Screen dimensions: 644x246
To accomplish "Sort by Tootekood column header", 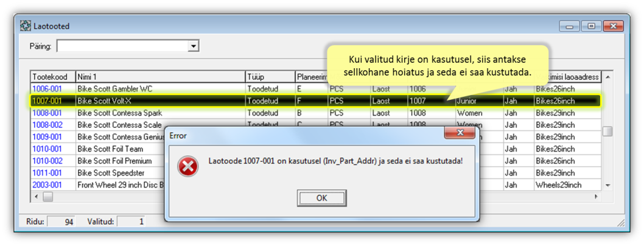I will pos(53,76).
